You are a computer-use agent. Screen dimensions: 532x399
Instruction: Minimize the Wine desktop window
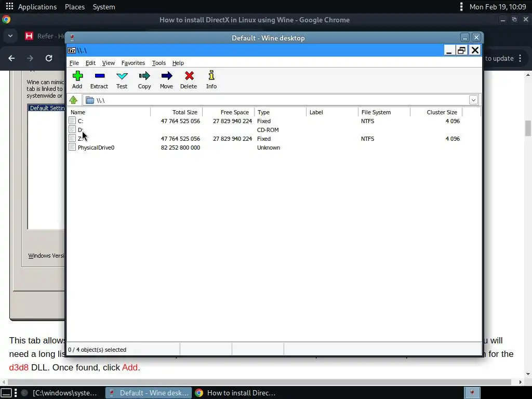coord(465,37)
